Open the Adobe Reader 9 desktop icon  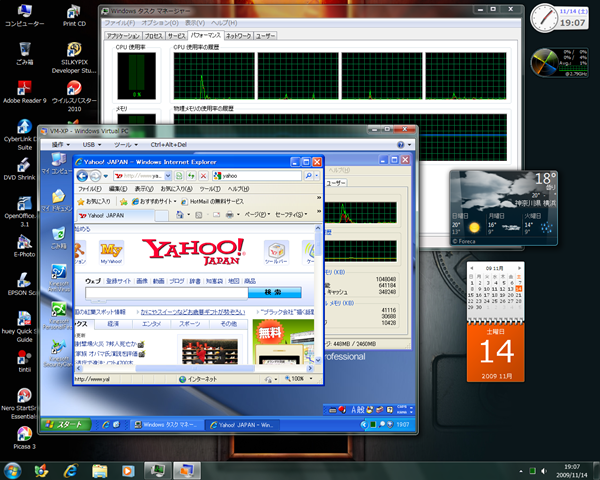click(22, 88)
